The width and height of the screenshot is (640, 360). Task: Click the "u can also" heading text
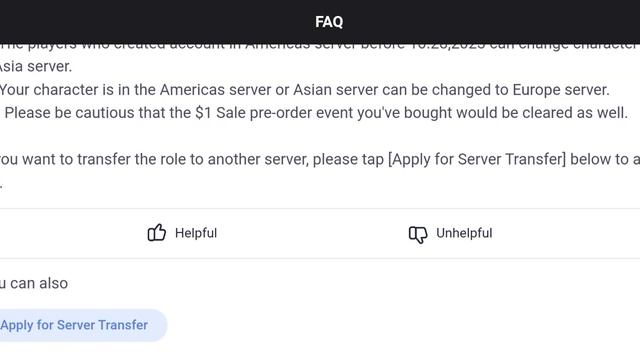(34, 283)
